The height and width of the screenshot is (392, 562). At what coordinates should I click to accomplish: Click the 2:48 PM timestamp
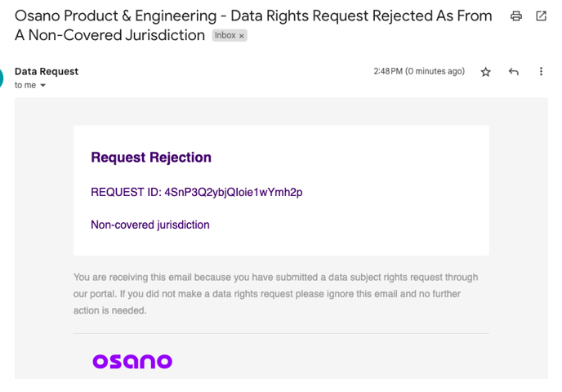(x=388, y=71)
